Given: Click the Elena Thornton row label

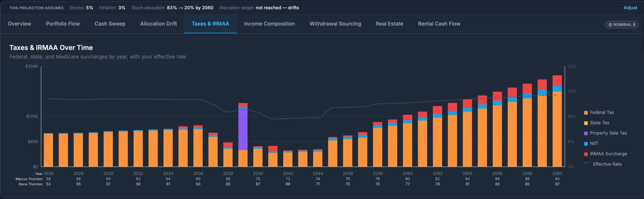Looking at the screenshot, I should coord(30,184).
